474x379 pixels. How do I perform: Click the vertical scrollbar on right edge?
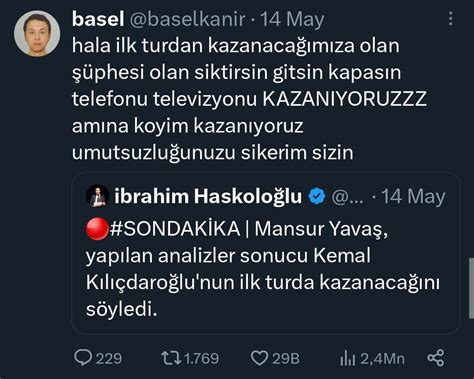point(471,288)
